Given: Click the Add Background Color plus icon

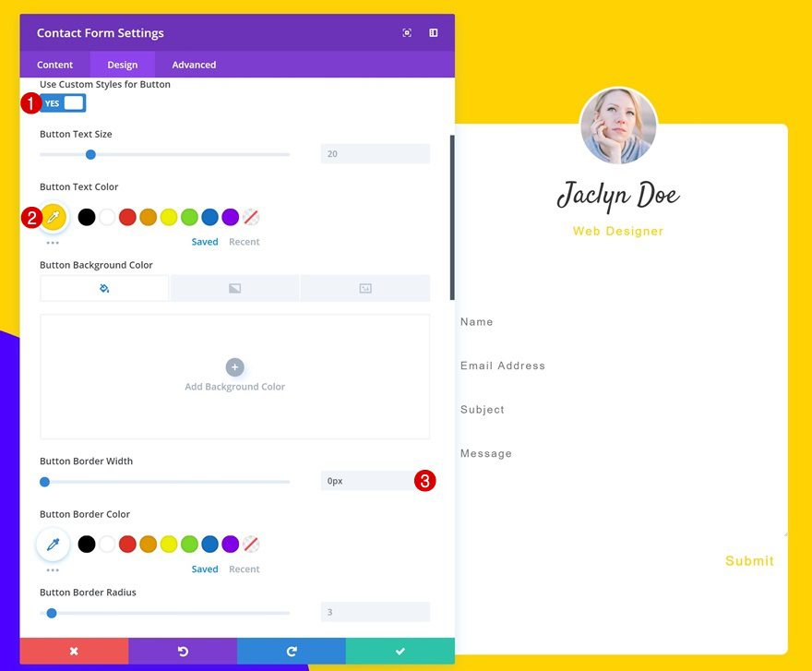Looking at the screenshot, I should point(234,366).
